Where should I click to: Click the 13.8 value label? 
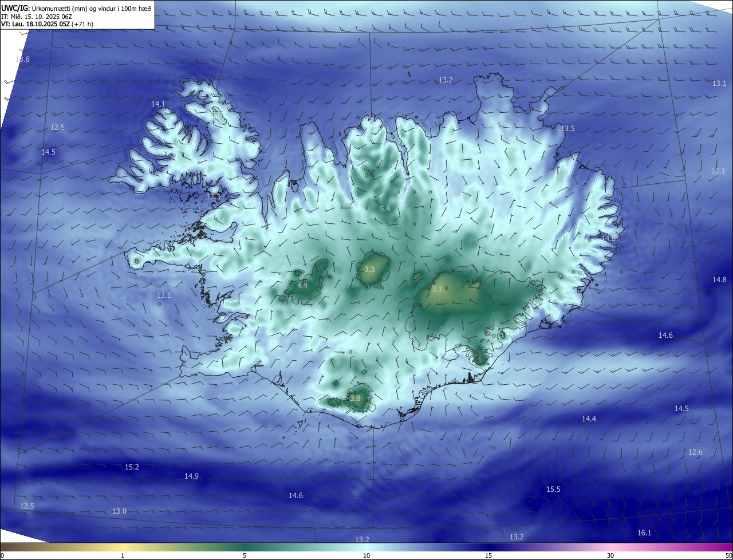(23, 60)
